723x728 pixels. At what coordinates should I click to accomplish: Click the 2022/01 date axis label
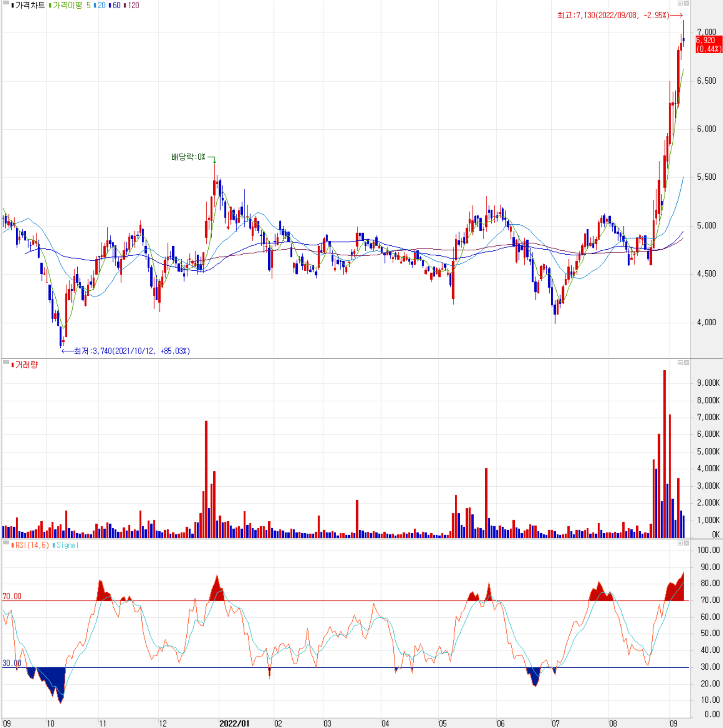point(234,723)
